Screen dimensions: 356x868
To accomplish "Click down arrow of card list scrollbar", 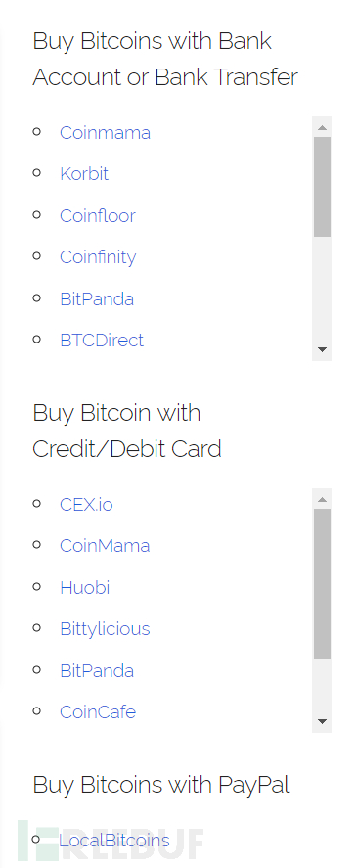I will click(322, 722).
